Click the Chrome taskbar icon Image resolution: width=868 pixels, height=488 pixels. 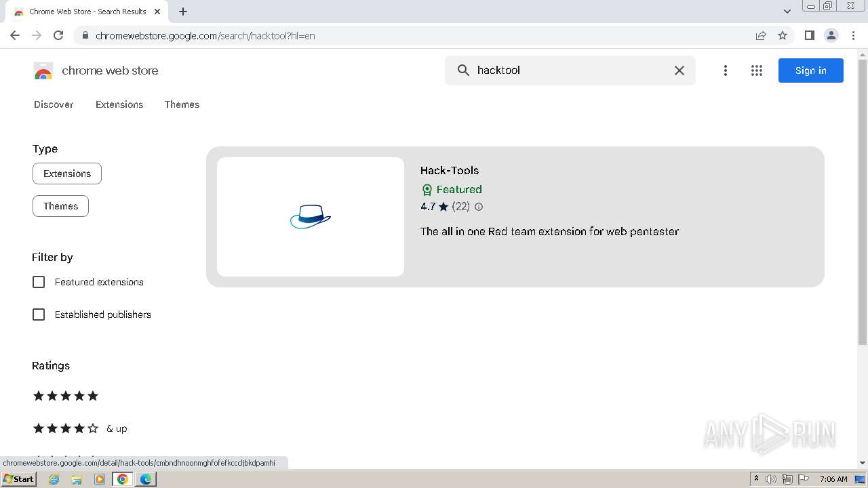click(123, 479)
